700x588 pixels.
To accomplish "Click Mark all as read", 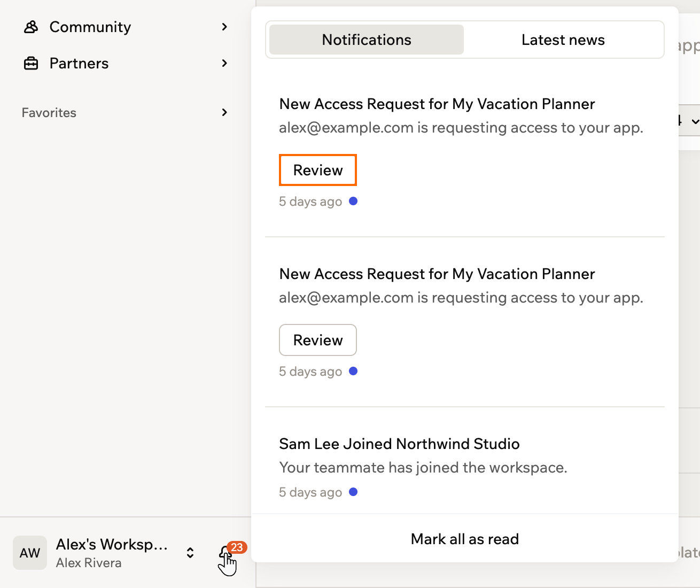I will (465, 539).
